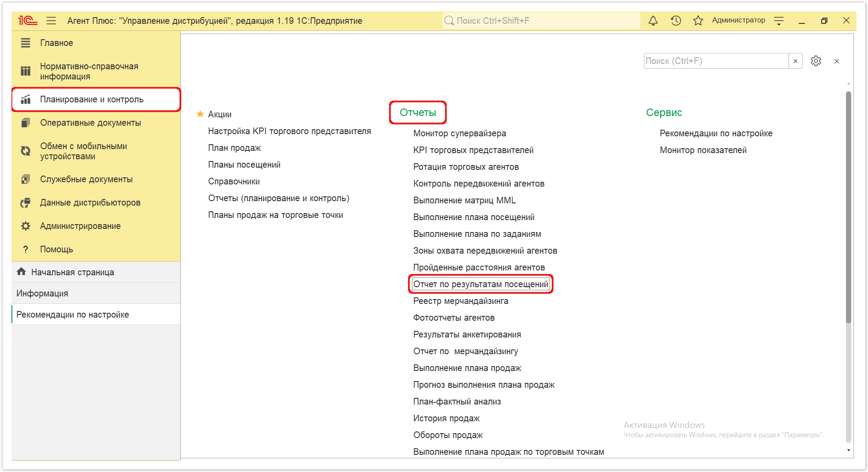Click Нормативно-справочная информация icon
868x472 pixels.
coord(26,71)
